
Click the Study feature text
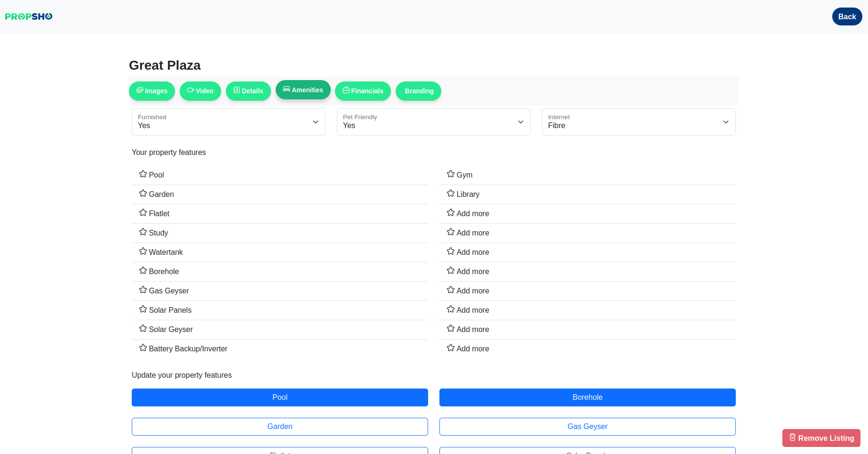tap(159, 233)
